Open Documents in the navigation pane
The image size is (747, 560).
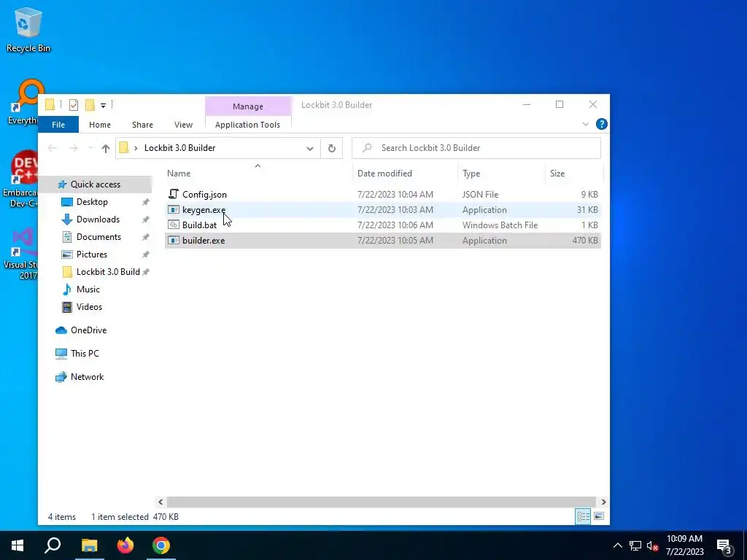pos(98,237)
